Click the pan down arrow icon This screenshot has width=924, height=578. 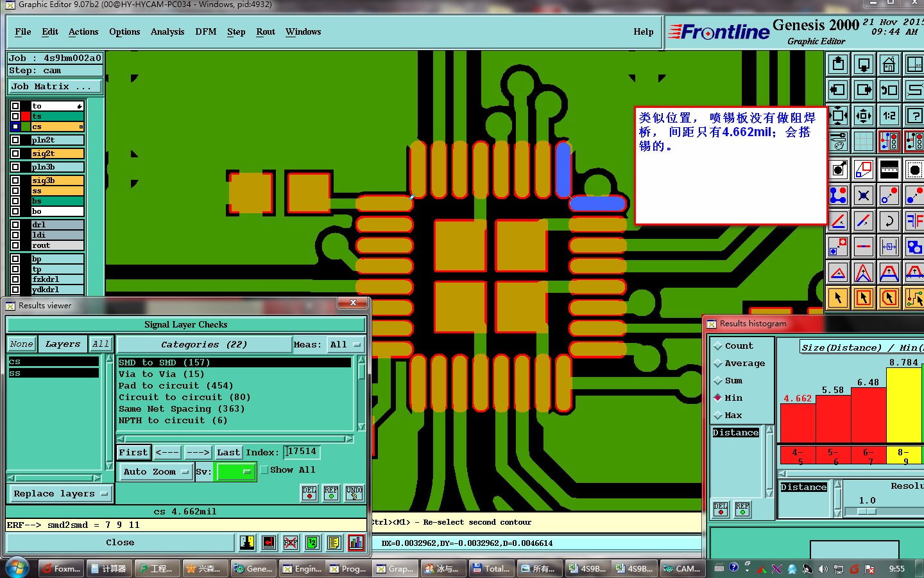(x=864, y=64)
